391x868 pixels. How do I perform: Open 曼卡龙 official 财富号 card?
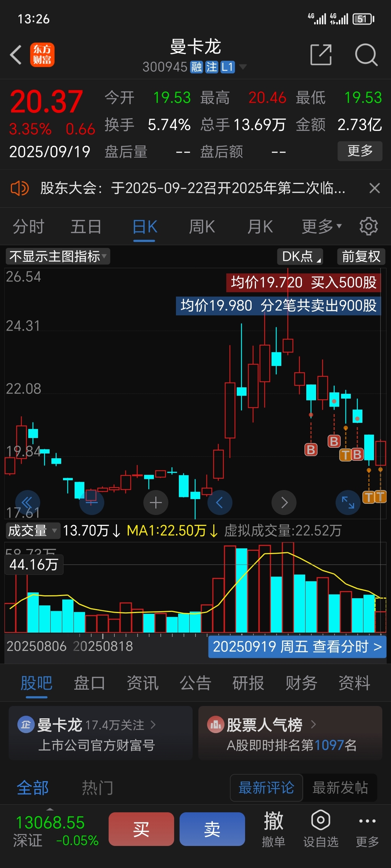(x=101, y=733)
